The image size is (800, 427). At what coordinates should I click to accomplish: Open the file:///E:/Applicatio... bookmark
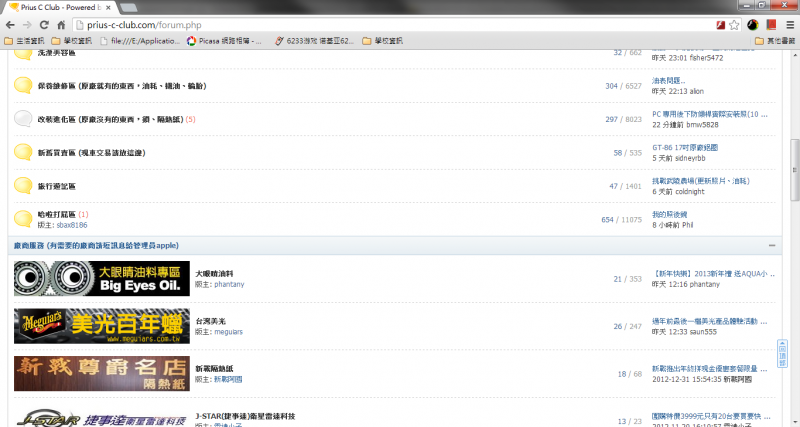click(x=140, y=41)
